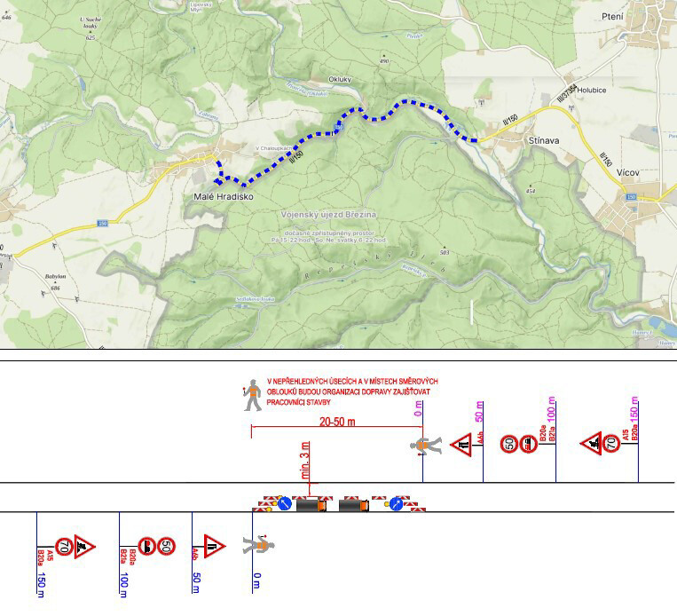
Task: Click the Babylon 686 peak label
Action: click(55, 281)
